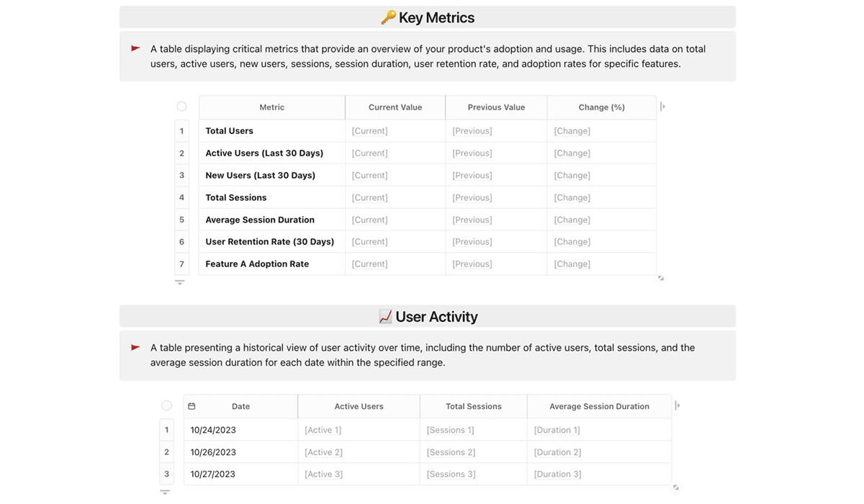Toggle the select-all circle of User Activity table

(166, 405)
